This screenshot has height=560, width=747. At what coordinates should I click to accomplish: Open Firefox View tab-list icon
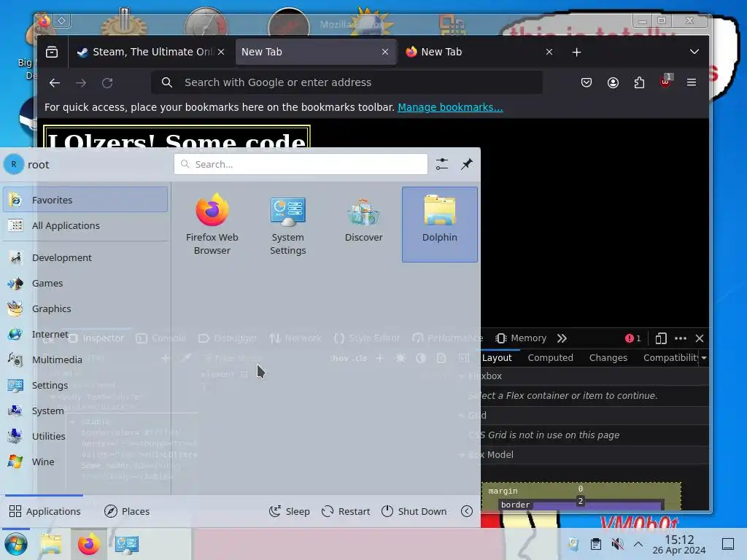(x=52, y=52)
